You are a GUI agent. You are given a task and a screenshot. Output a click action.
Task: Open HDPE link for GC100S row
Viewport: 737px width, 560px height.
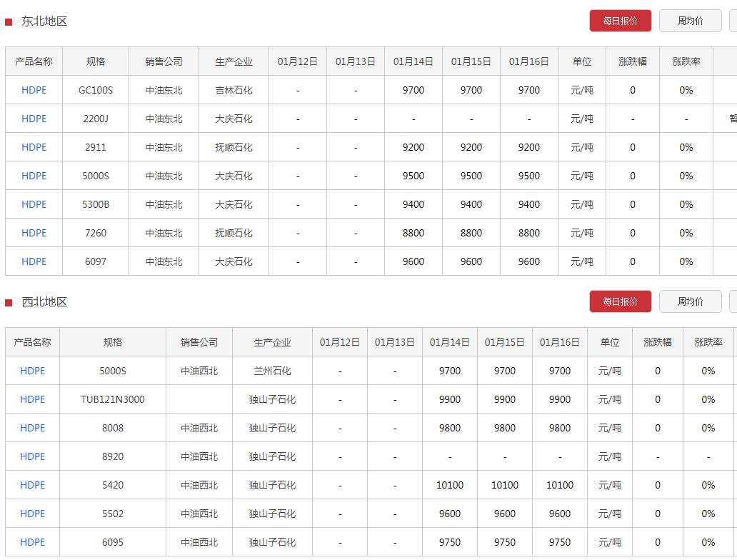34,90
